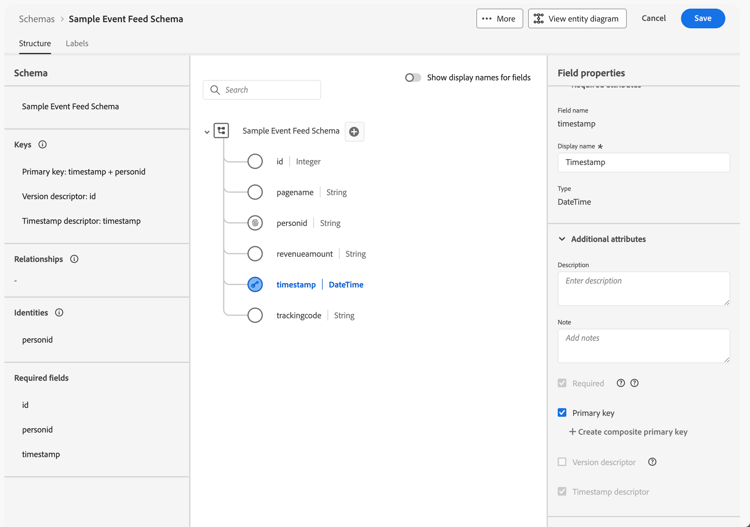Go to Schemas breadcrumb

pyautogui.click(x=37, y=19)
